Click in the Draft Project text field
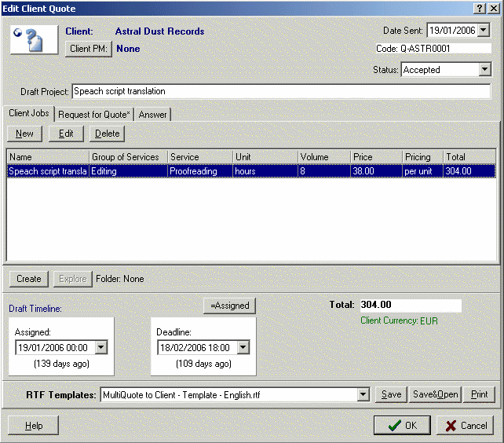The height and width of the screenshot is (443, 504). (x=280, y=91)
